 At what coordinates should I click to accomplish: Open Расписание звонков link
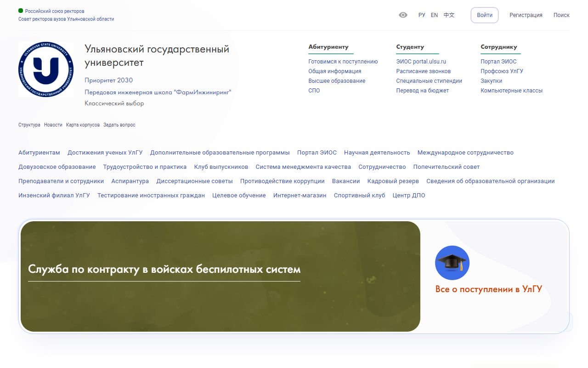[x=424, y=71]
